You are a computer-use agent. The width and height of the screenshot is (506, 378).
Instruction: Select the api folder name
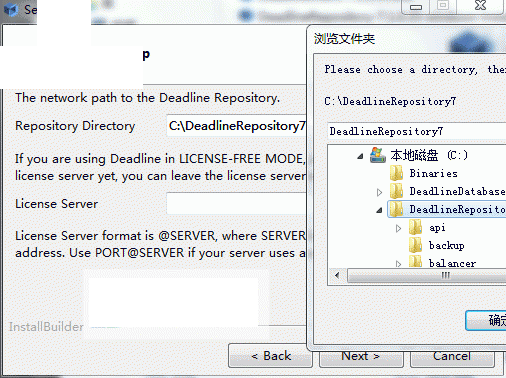[437, 228]
